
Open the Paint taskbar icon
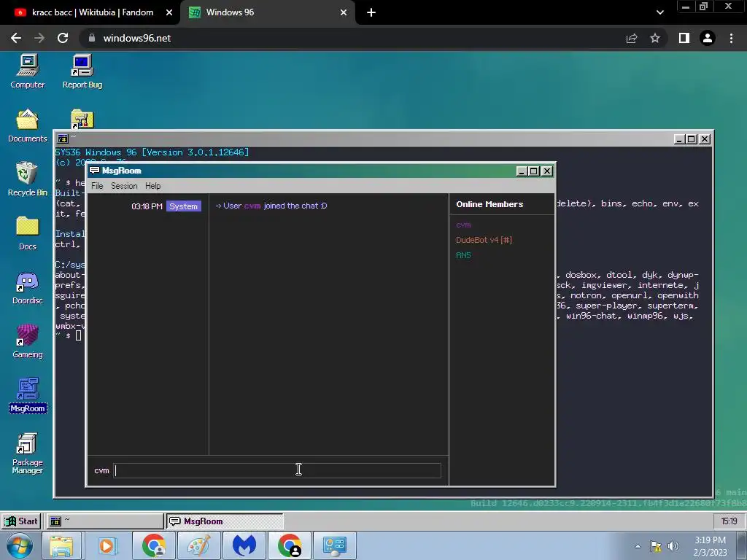click(x=198, y=545)
